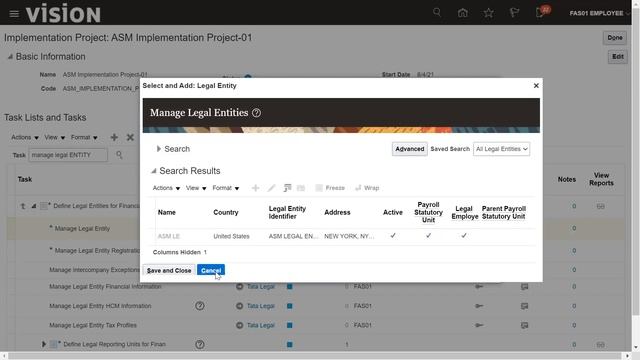Image resolution: width=640 pixels, height=360 pixels.
Task: Click the Task search input field
Action: coord(68,155)
